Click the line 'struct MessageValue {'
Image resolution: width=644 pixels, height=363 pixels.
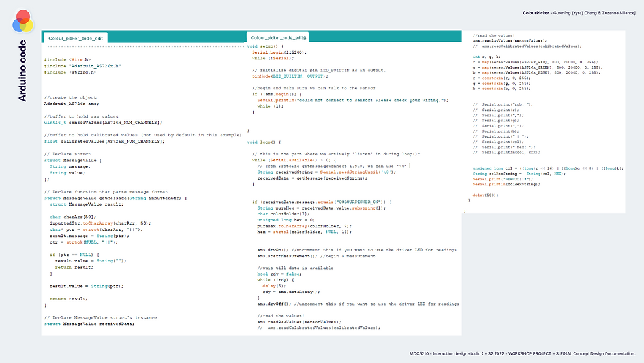[x=72, y=161]
